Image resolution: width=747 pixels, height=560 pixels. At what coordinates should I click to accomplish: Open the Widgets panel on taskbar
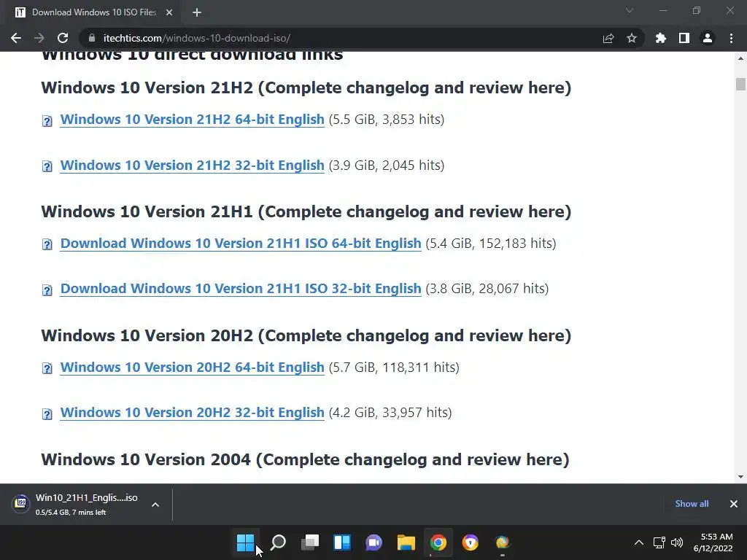342,542
